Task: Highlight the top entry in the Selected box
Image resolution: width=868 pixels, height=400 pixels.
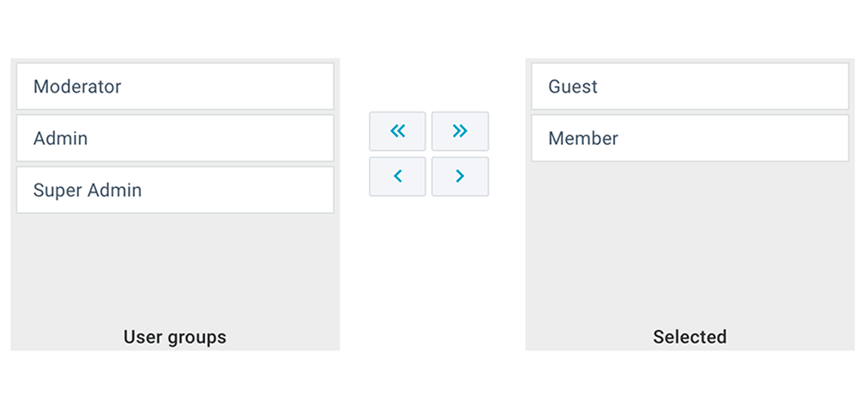Action: (x=690, y=87)
